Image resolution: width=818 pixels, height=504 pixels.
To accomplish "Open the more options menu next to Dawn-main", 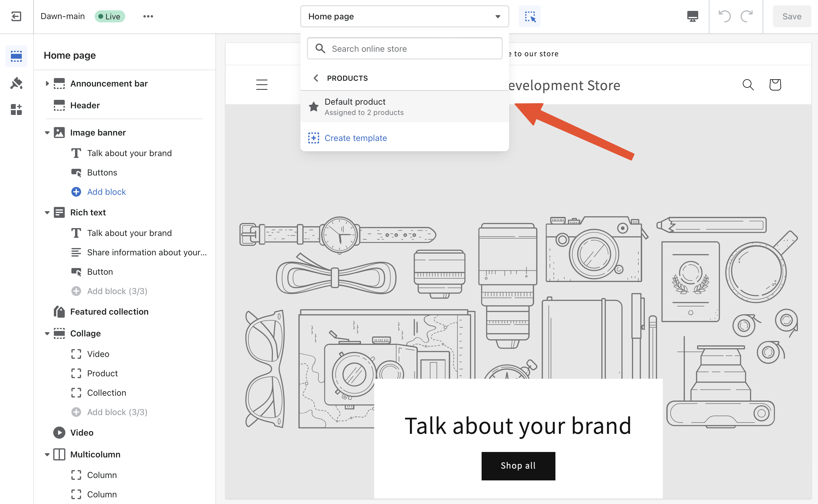I will (x=148, y=16).
